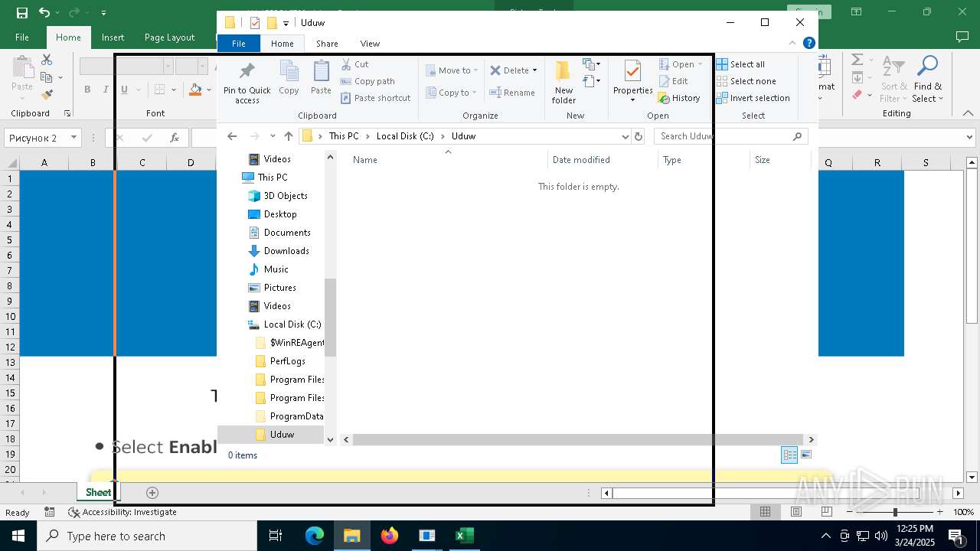The width and height of the screenshot is (980, 551).
Task: Select Music in navigation pane
Action: point(276,269)
